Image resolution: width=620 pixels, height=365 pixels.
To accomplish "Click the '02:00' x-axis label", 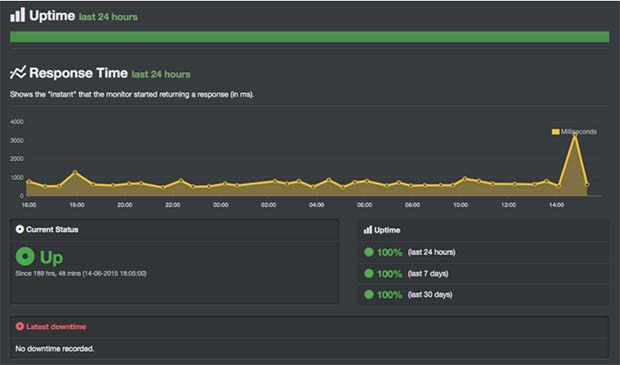I will (x=268, y=205).
